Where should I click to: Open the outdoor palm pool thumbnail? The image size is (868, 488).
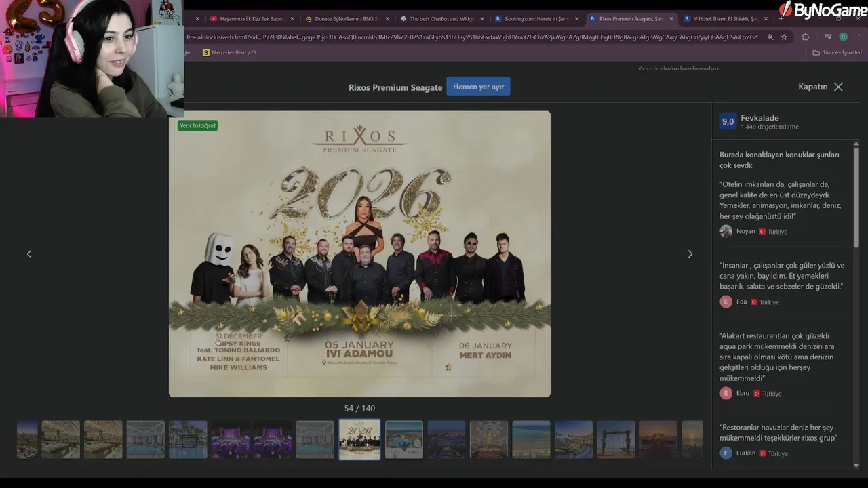188,439
